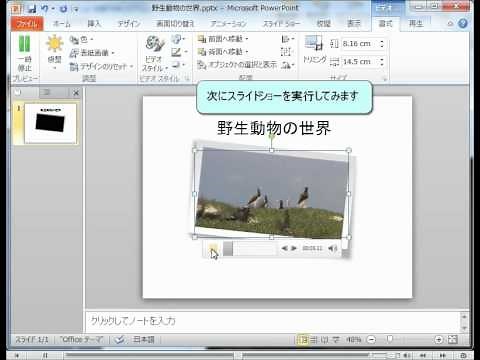Click the Pause (一時停止) preview button

tap(25, 53)
